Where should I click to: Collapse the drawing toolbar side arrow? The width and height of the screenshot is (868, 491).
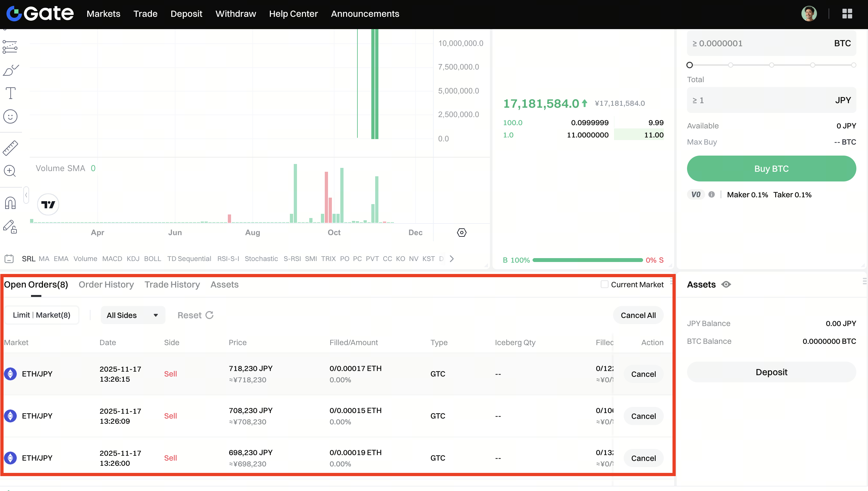(26, 195)
